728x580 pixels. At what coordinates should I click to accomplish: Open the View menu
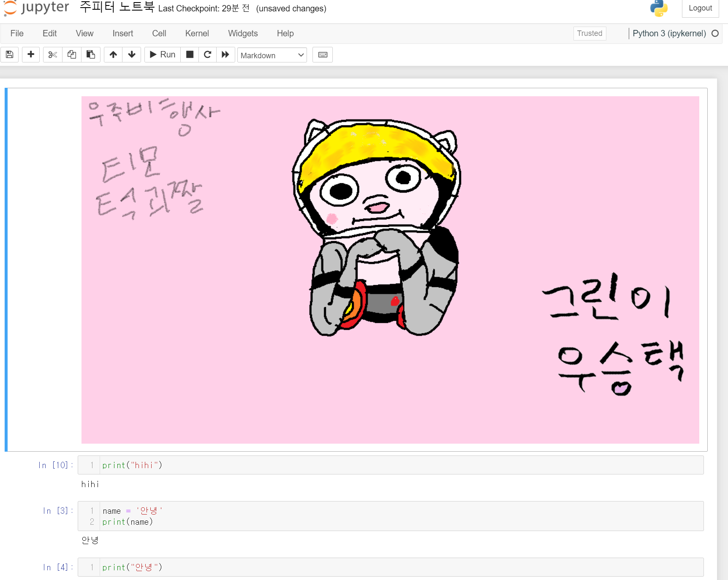click(x=84, y=33)
